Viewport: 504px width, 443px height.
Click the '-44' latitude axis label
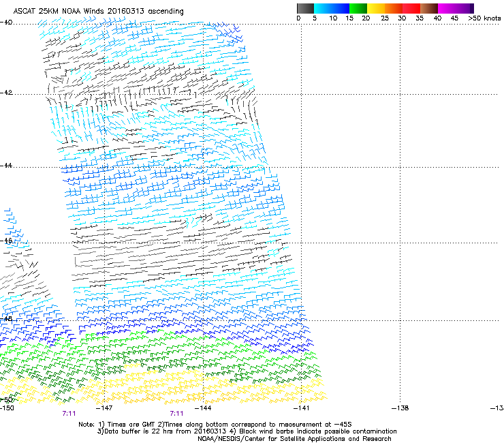[x=6, y=166]
